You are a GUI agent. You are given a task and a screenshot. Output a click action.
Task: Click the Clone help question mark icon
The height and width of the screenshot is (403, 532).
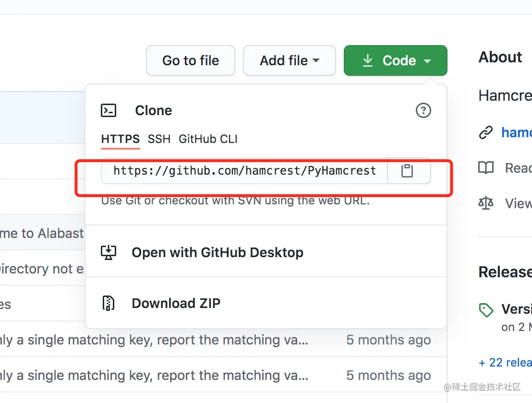click(423, 111)
